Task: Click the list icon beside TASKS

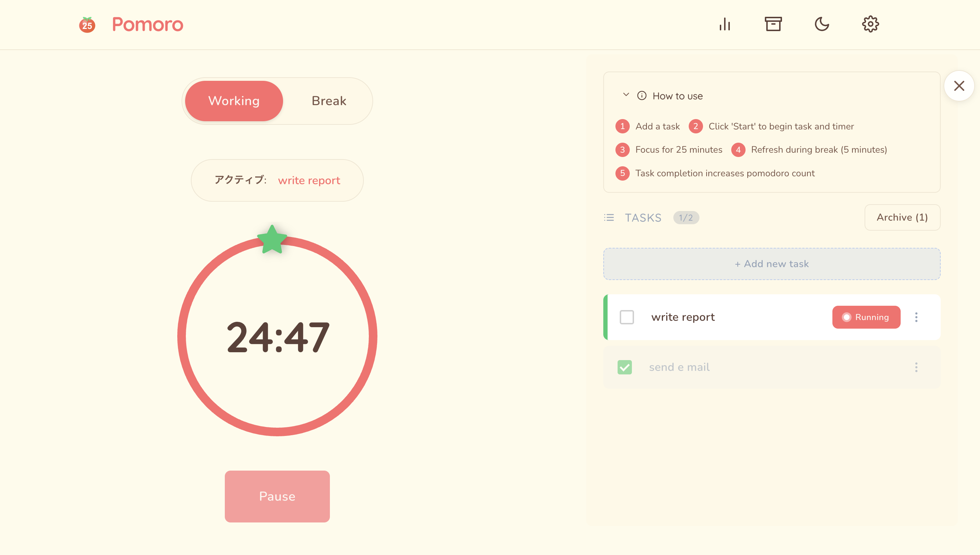Action: pyautogui.click(x=609, y=217)
